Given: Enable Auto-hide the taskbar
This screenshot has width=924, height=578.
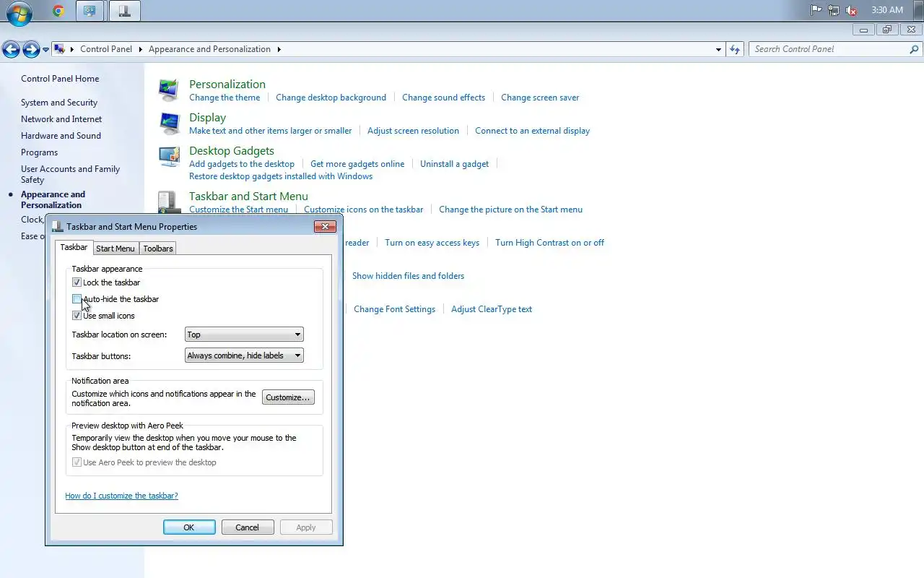Looking at the screenshot, I should (77, 299).
